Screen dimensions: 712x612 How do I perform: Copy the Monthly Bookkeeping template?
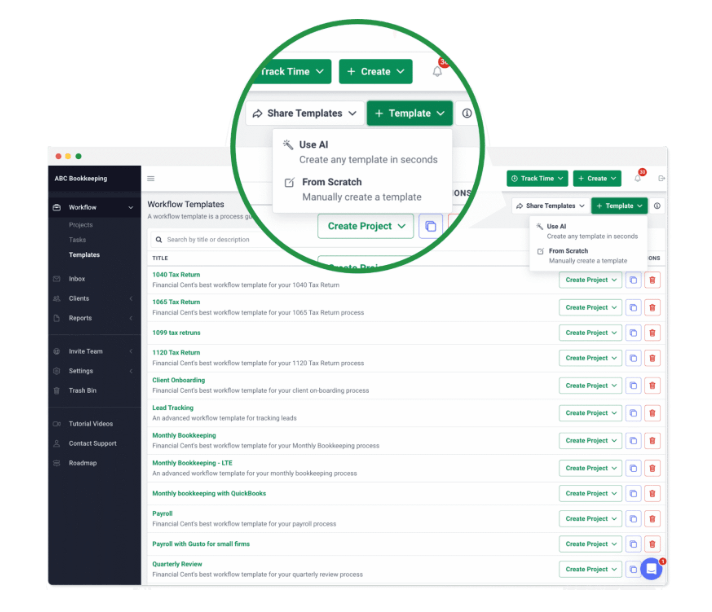click(633, 441)
